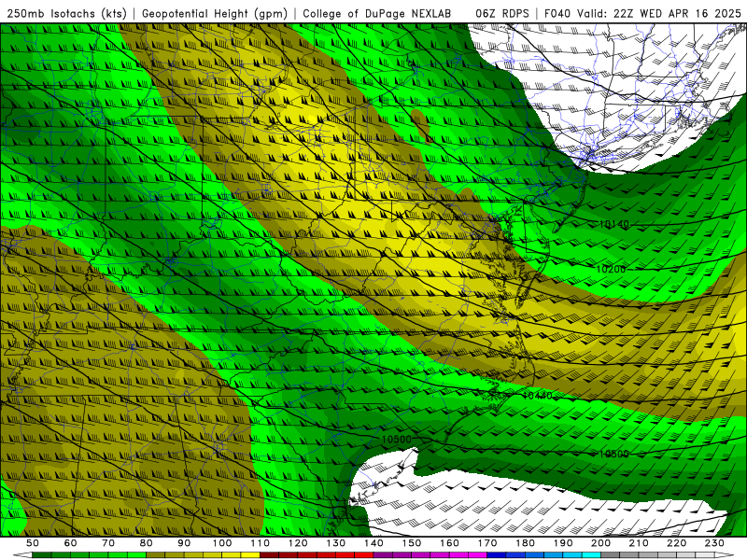Click the color bar value 170
Image resolution: width=747 pixels, height=560 pixels.
pos(487,543)
